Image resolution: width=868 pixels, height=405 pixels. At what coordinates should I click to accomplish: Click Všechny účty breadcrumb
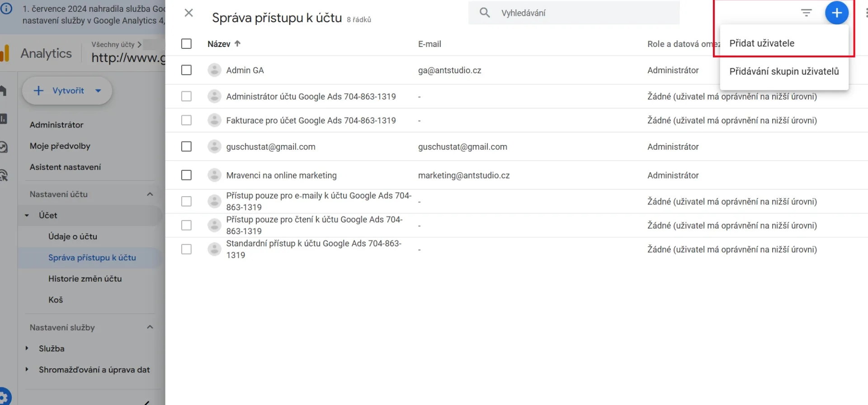coord(113,44)
